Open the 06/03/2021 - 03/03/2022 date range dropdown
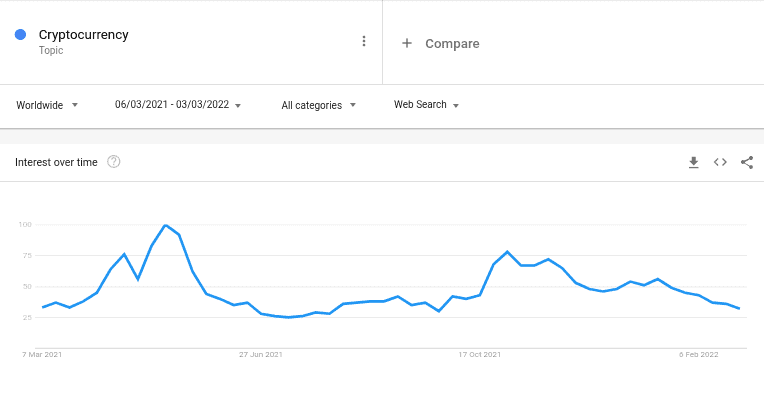 tap(178, 105)
